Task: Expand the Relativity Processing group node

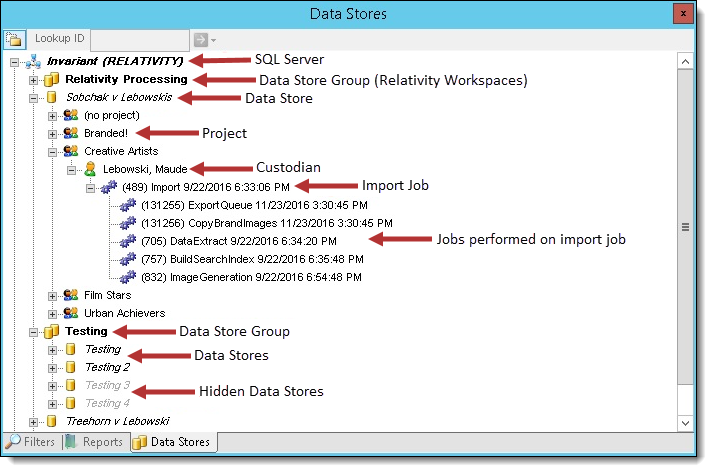Action: tap(33, 80)
